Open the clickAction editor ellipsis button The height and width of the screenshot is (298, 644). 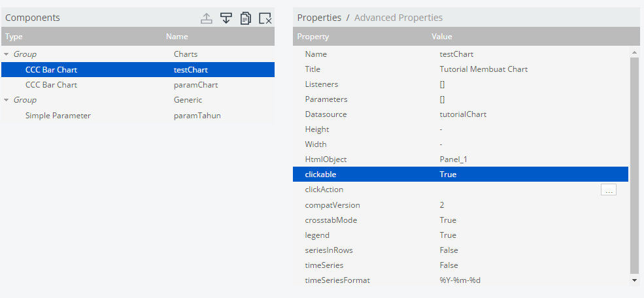coord(609,190)
